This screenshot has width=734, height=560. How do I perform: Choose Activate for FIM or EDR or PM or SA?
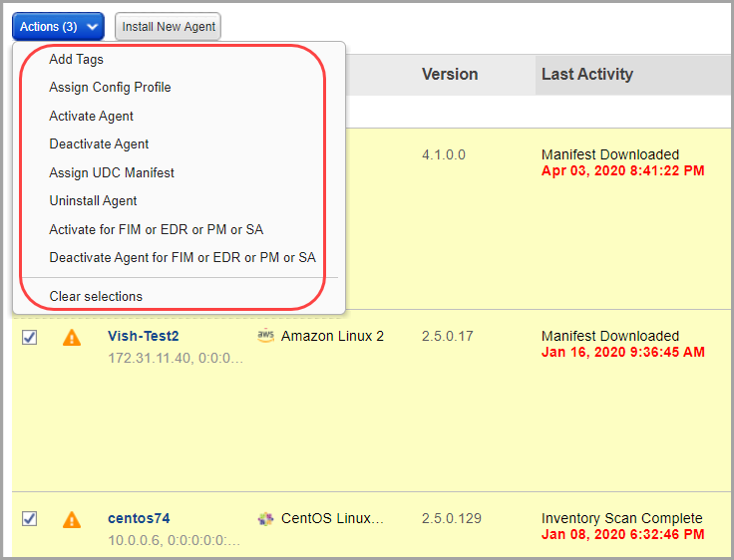pyautogui.click(x=157, y=230)
